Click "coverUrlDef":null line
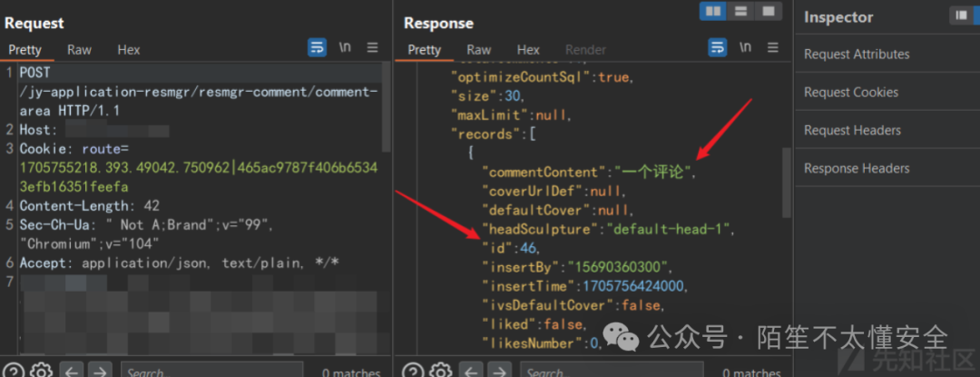Viewport: 980px width, 377px height. [x=553, y=192]
